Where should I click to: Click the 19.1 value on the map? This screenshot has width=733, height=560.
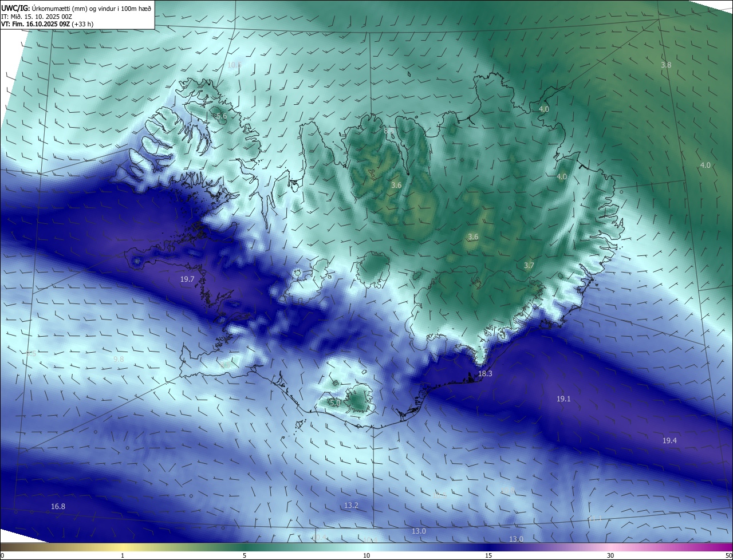(563, 399)
